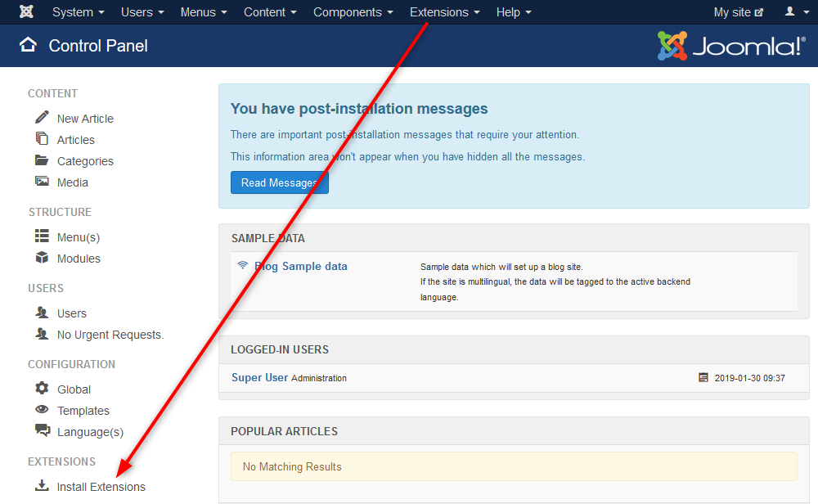This screenshot has height=504, width=818.
Task: Open the user account dropdown
Action: [794, 12]
